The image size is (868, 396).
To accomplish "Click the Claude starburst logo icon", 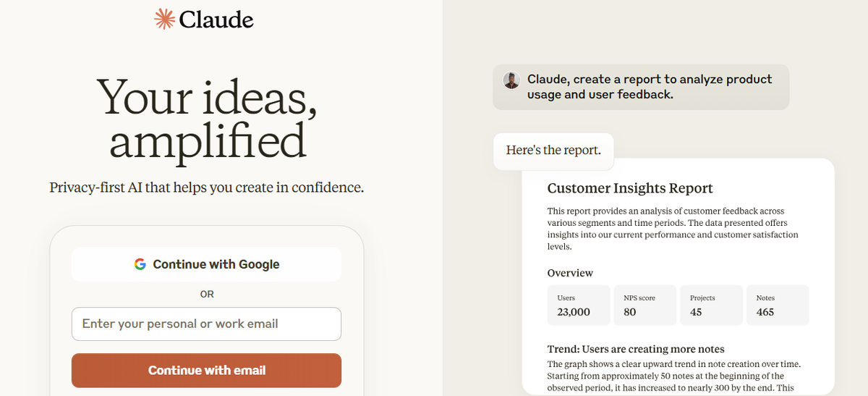I will pos(165,19).
